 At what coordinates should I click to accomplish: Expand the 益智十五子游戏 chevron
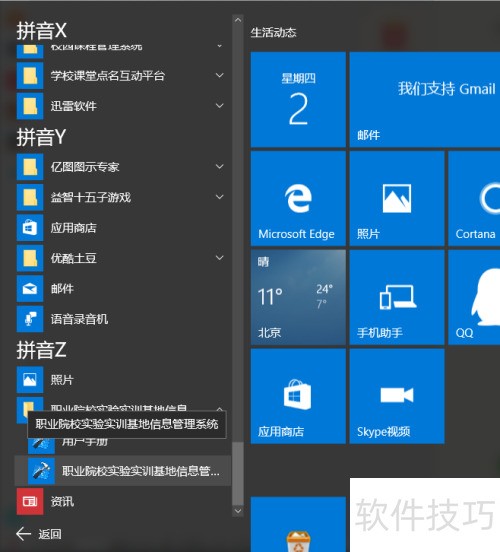[x=219, y=197]
